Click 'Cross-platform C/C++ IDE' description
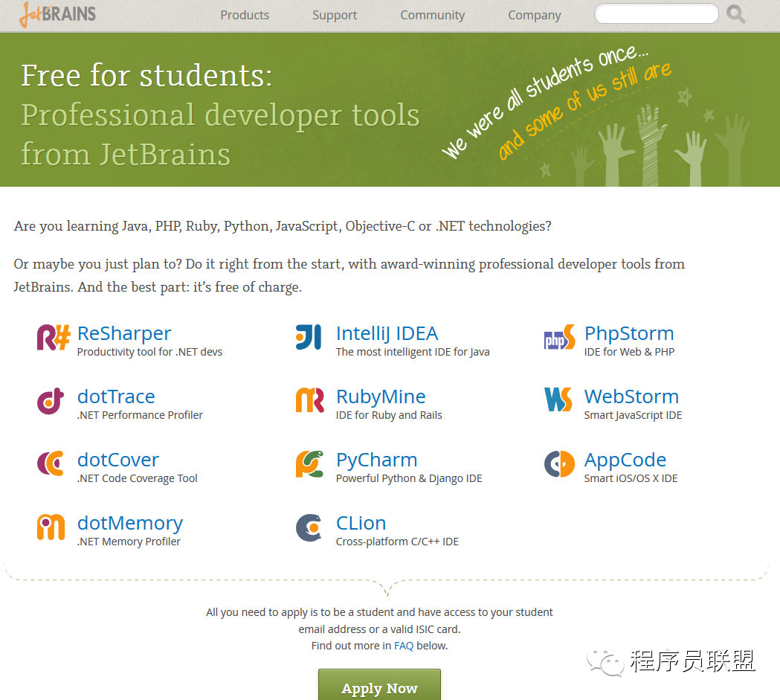 [398, 542]
